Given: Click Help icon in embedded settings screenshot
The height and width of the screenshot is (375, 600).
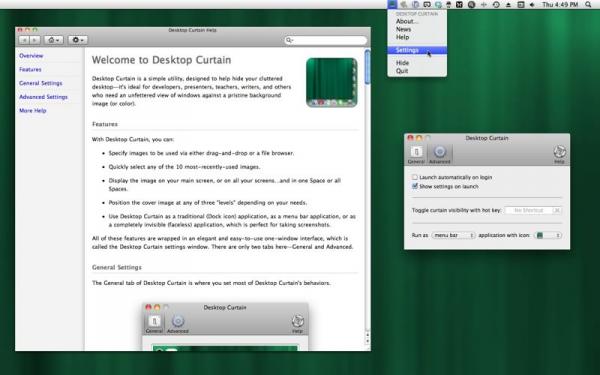Looking at the screenshot, I should pos(298,324).
